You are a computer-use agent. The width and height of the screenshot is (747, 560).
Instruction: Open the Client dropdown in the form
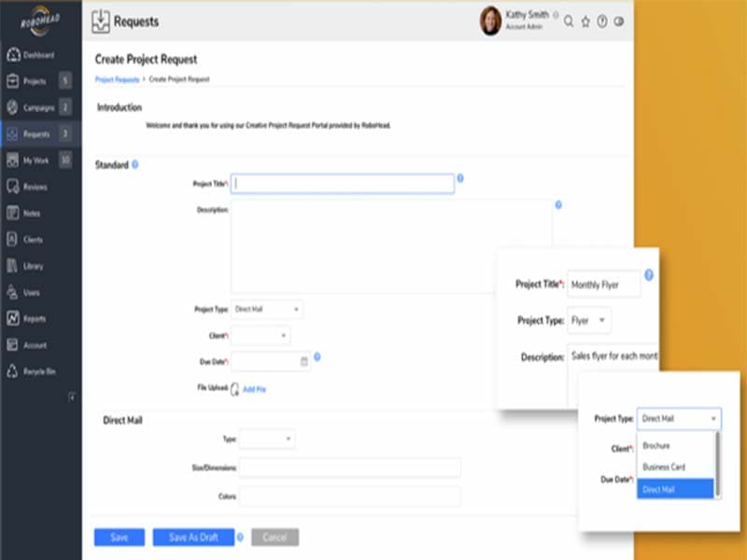[x=261, y=336]
